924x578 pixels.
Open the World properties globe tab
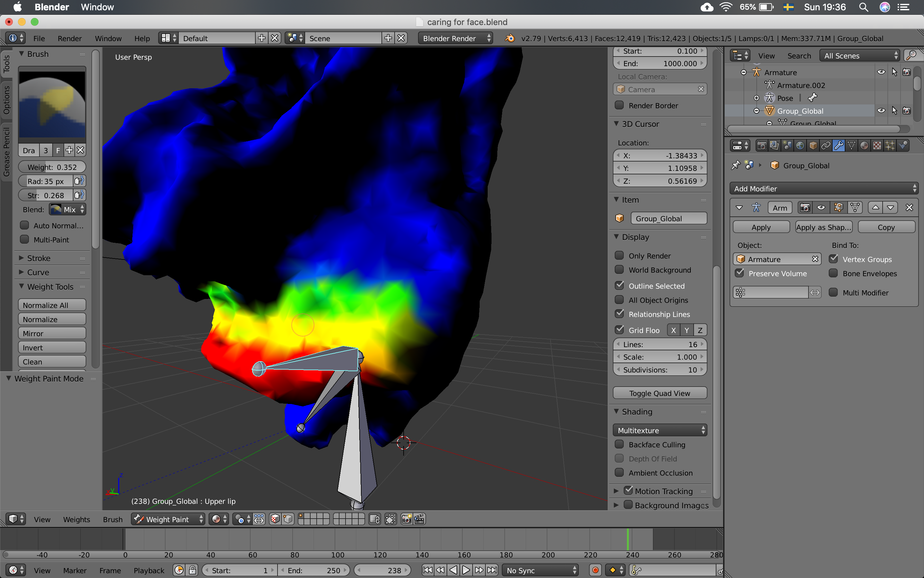tap(800, 146)
